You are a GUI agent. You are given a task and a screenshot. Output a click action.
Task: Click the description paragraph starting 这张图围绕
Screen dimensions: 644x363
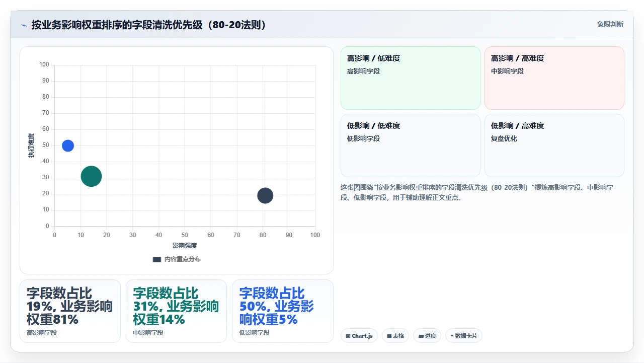pos(477,192)
